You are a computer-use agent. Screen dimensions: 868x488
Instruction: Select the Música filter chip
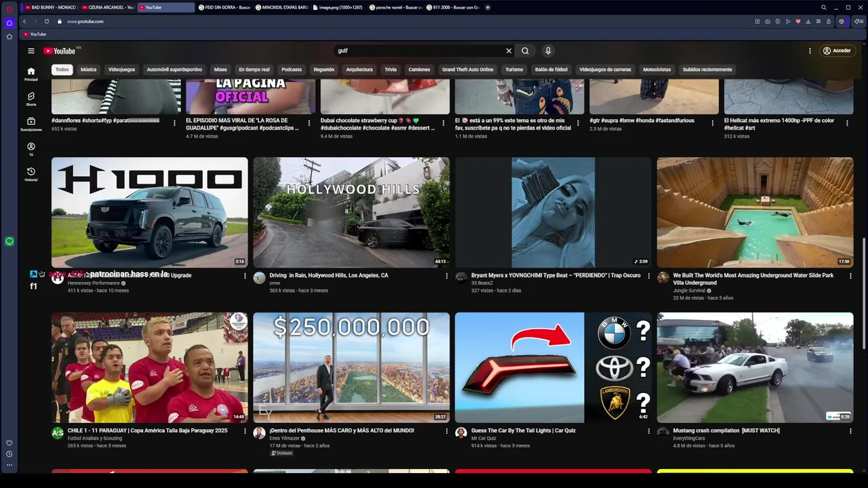pos(89,69)
